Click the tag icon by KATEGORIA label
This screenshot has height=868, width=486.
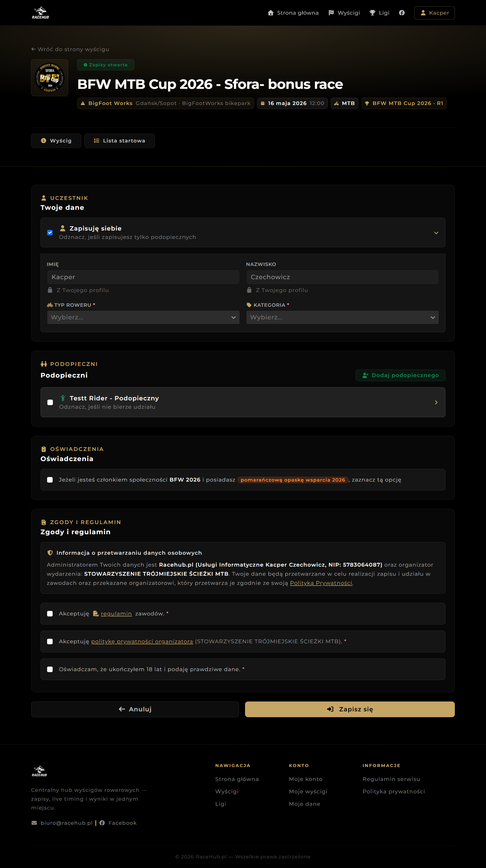(x=249, y=305)
